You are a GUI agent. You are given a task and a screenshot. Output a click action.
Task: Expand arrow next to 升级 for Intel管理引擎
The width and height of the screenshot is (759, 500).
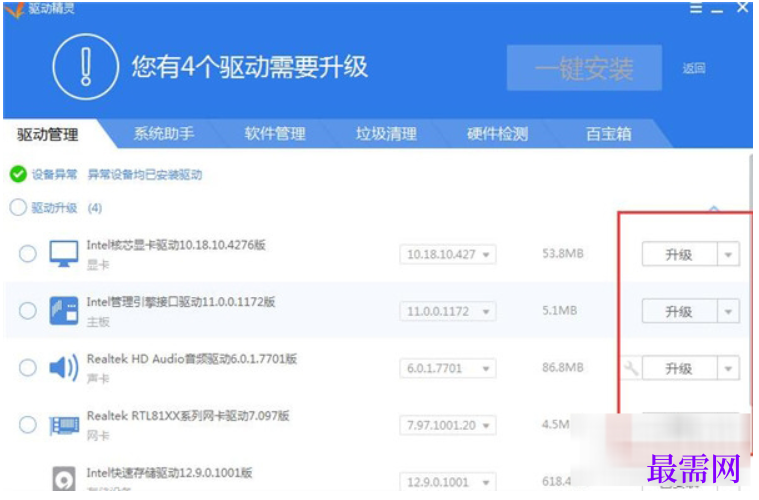(x=728, y=311)
